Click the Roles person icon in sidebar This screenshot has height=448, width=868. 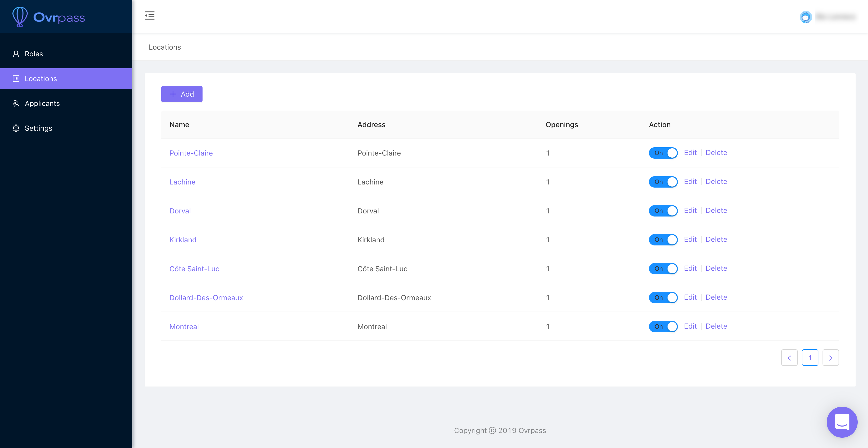(x=16, y=54)
